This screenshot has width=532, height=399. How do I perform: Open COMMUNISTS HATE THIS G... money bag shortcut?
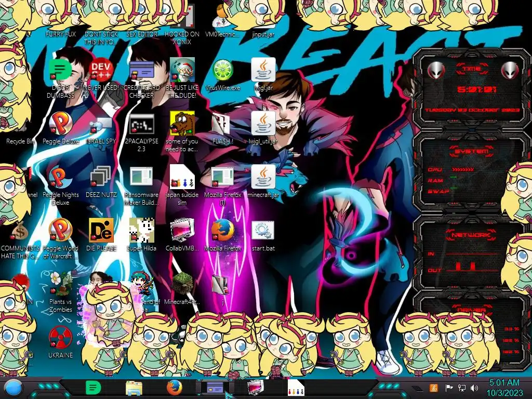click(x=20, y=231)
